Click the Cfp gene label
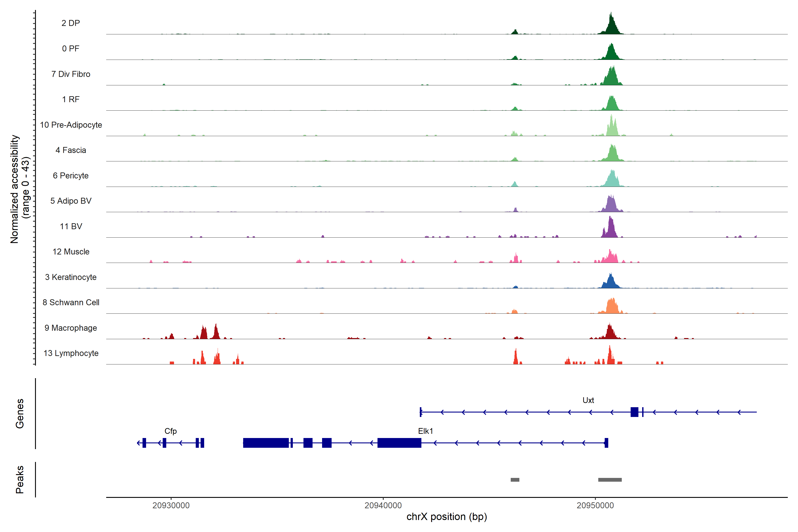This screenshot has height=532, width=798. (x=170, y=431)
